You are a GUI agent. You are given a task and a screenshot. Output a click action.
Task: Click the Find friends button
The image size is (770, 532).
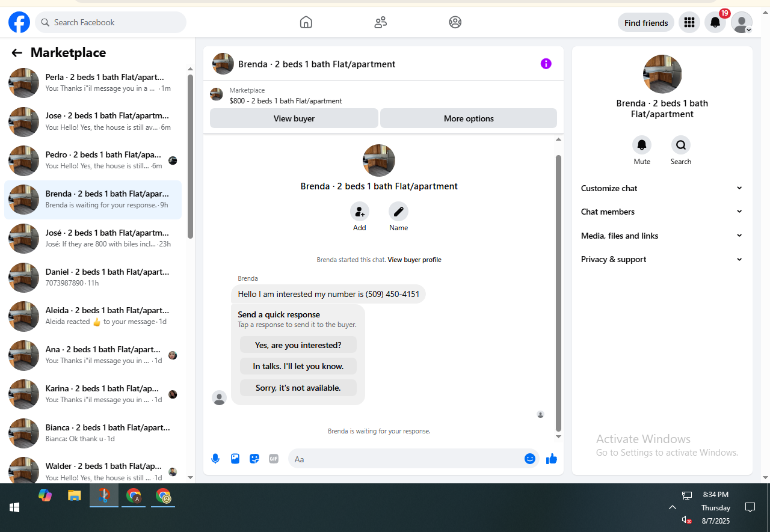click(646, 23)
